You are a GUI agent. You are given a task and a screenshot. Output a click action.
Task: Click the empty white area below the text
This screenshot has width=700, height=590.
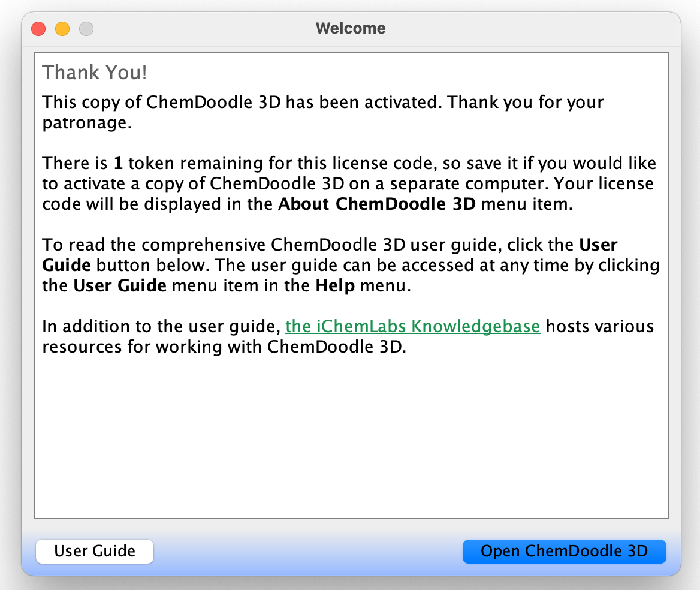351,438
